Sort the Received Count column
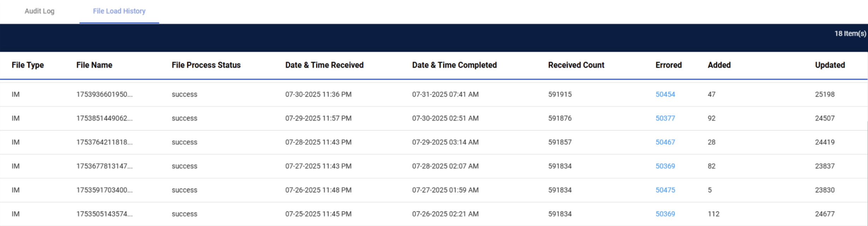The image size is (868, 226). coord(576,65)
